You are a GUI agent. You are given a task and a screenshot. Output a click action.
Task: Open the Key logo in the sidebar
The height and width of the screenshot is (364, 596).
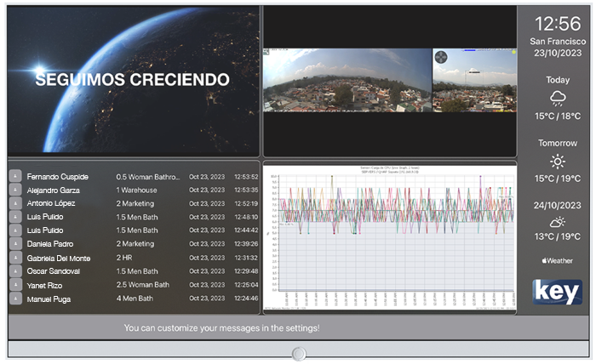click(557, 292)
